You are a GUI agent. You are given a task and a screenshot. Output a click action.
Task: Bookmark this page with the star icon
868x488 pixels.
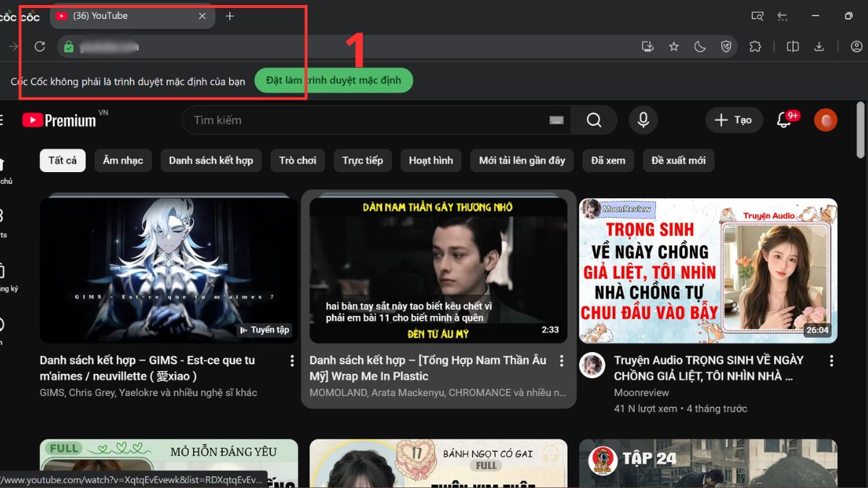[674, 47]
